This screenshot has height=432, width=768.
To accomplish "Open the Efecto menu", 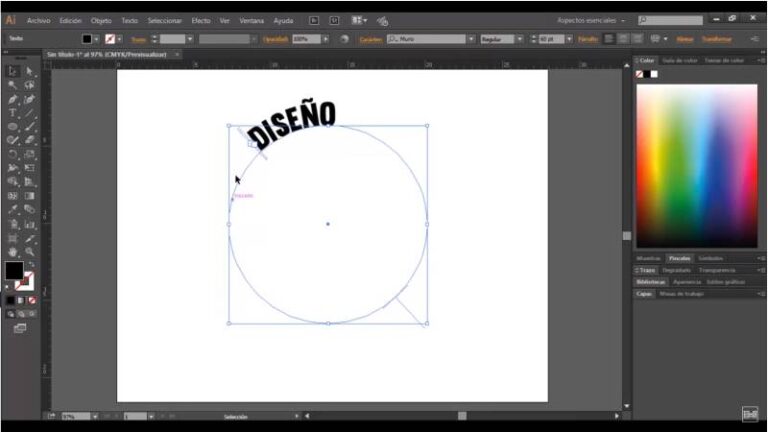I will point(201,21).
